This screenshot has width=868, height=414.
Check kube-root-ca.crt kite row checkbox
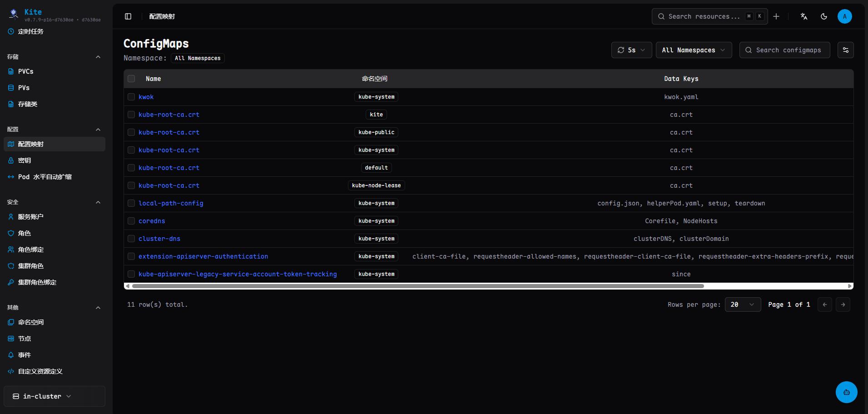pyautogui.click(x=131, y=115)
